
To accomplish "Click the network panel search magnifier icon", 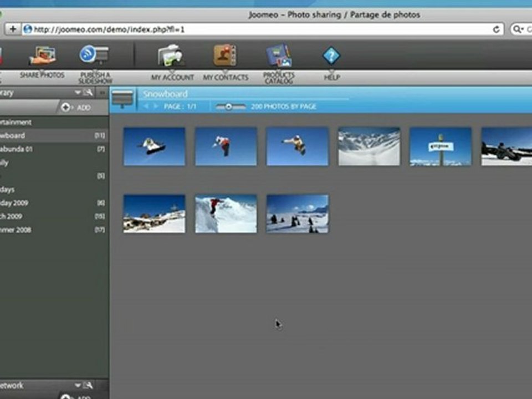I will 89,385.
